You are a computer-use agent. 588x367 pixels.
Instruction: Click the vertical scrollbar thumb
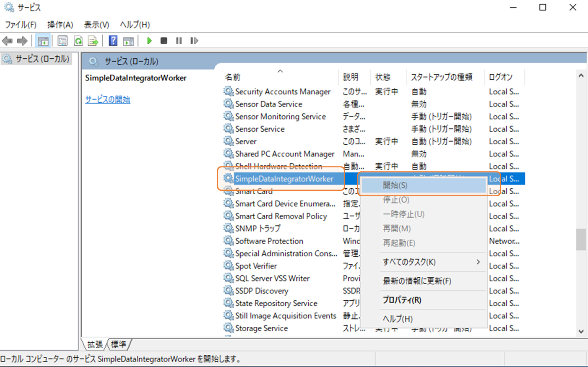click(581, 239)
